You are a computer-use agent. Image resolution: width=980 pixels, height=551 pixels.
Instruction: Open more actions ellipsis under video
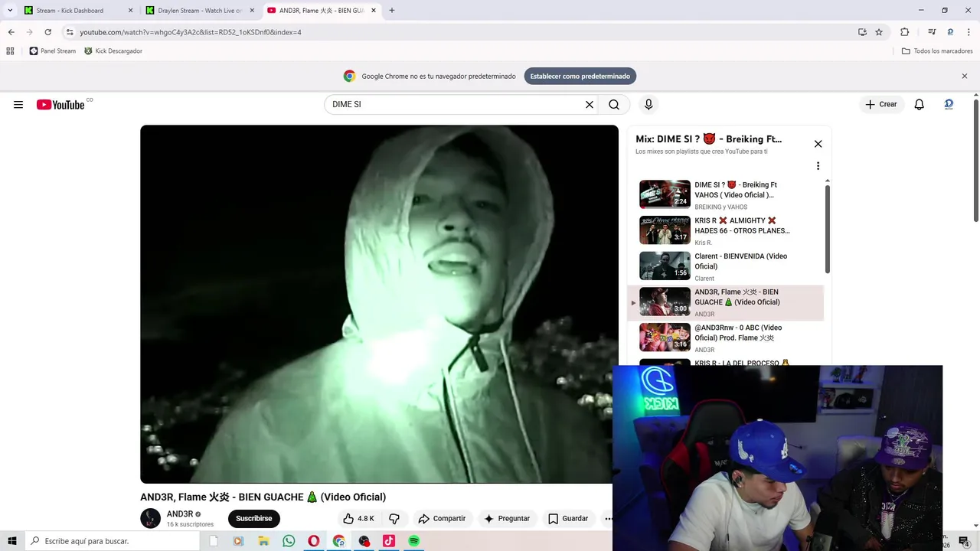pos(609,519)
